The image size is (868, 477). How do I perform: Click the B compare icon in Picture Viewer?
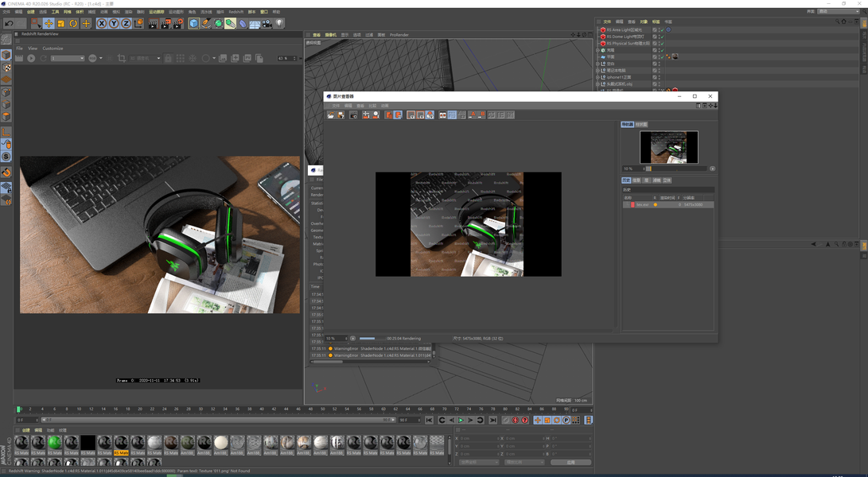click(481, 114)
